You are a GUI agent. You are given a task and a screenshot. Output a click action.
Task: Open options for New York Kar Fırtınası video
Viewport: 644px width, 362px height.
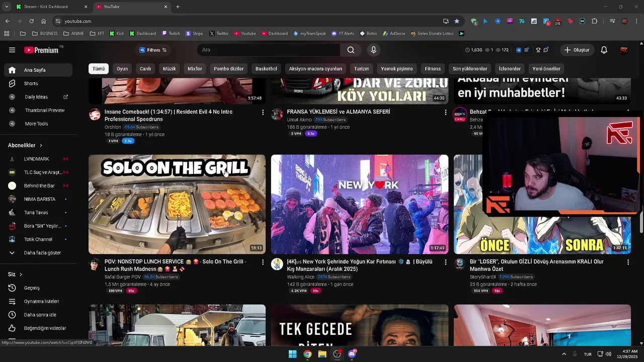pyautogui.click(x=445, y=262)
